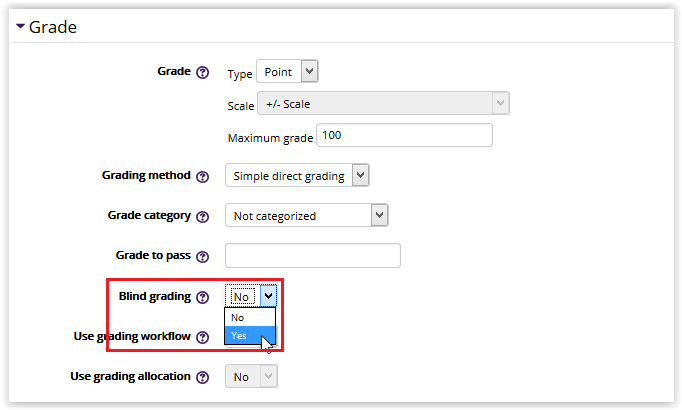Collapse the Grade section
The image size is (682, 410).
(20, 26)
